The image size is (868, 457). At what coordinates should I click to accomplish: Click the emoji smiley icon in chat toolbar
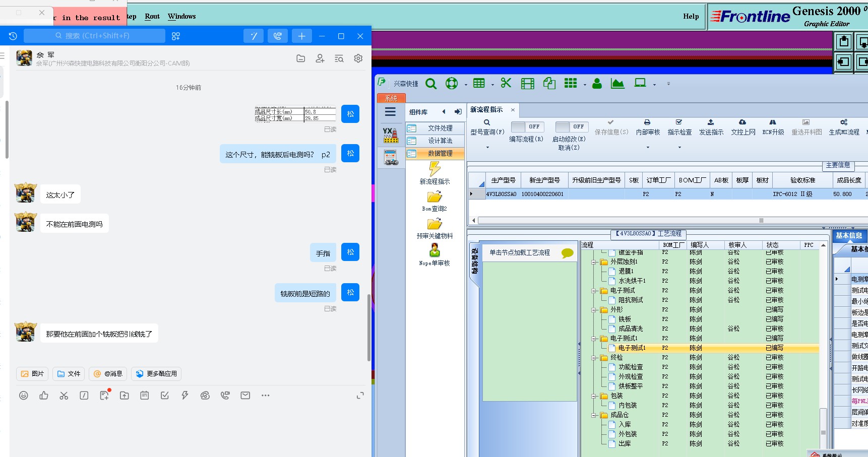click(24, 396)
